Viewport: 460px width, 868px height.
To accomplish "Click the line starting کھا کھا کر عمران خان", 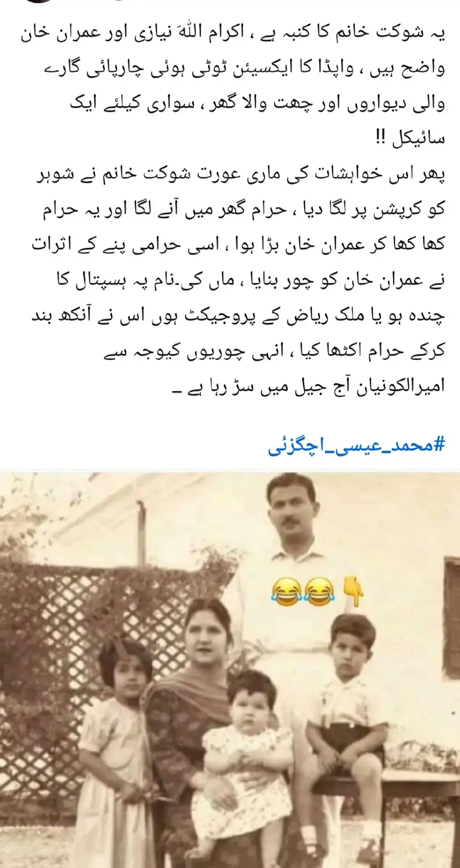I will coord(239,245).
